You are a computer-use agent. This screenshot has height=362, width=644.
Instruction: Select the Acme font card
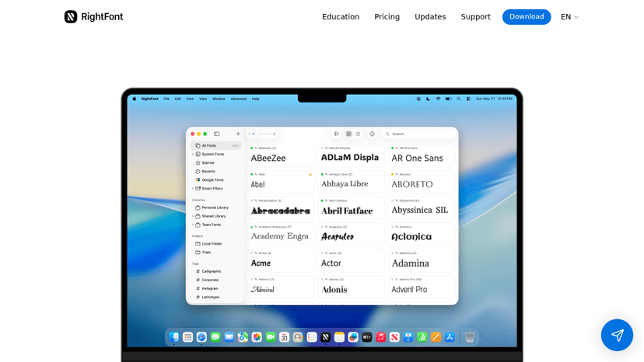tap(281, 260)
